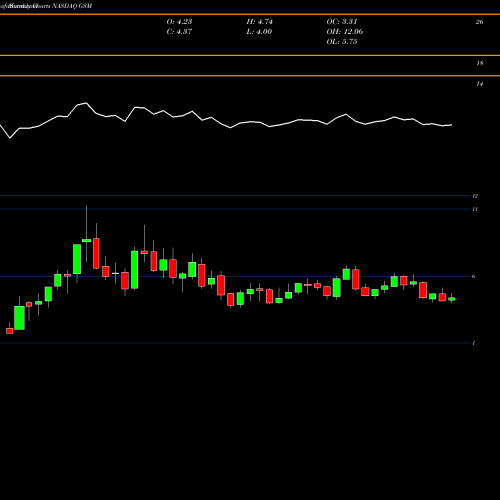500x500 pixels.
Task: Click the NASDAQ GSM chart title
Action: 46,6
